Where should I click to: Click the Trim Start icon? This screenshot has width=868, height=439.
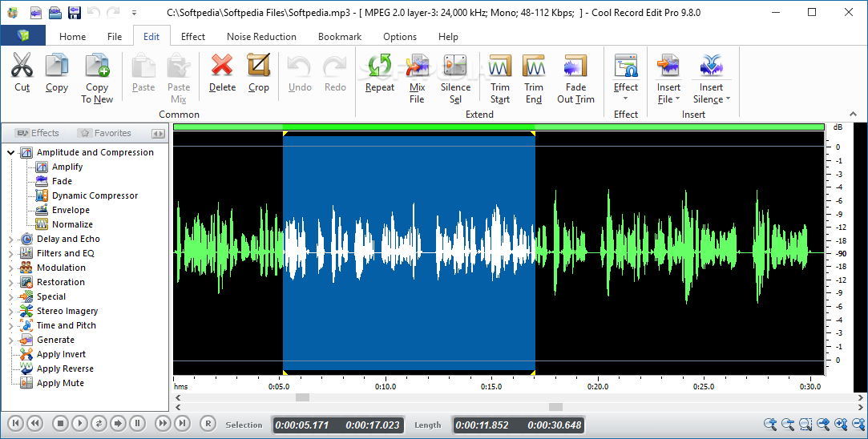[x=500, y=66]
